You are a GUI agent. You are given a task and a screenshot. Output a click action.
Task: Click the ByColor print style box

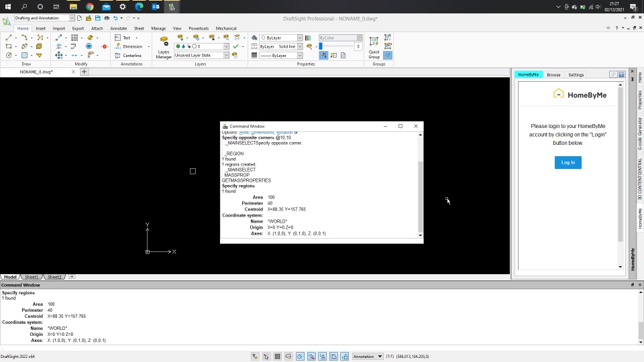(341, 38)
